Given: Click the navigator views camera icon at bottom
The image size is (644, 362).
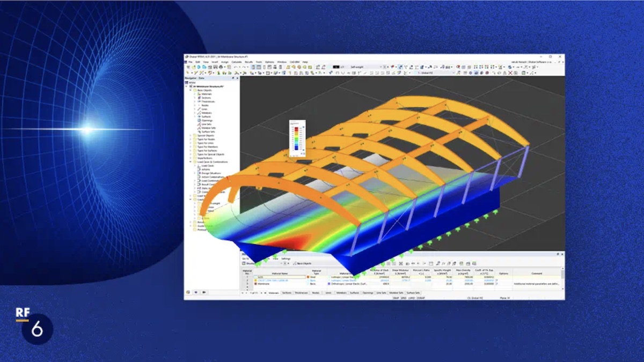Looking at the screenshot, I should coord(203,292).
